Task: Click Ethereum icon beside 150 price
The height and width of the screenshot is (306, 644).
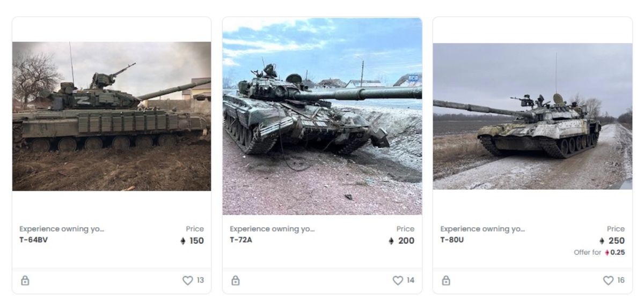Action: tap(183, 241)
